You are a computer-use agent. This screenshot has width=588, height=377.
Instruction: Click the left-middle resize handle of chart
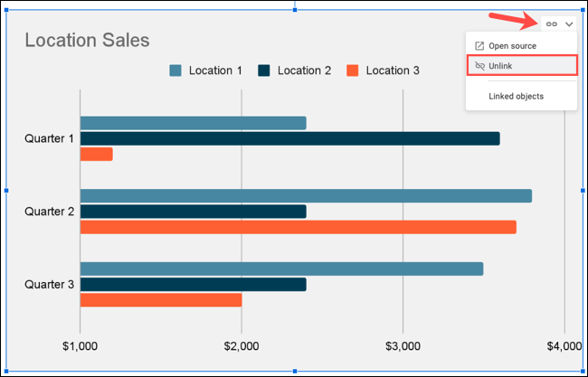(x=7, y=191)
